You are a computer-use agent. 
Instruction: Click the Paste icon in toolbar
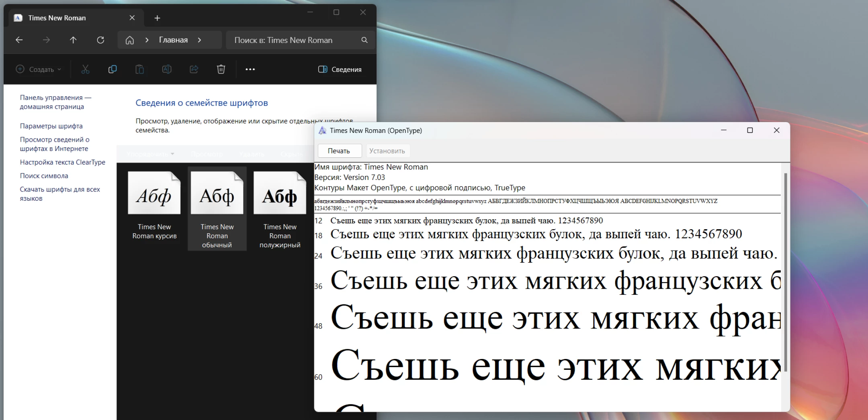[x=139, y=69]
